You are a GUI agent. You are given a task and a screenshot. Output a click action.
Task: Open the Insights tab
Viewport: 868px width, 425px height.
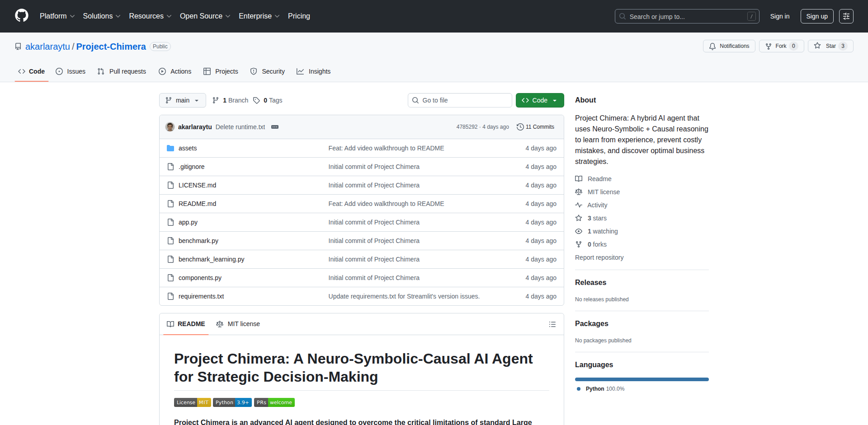click(x=314, y=71)
